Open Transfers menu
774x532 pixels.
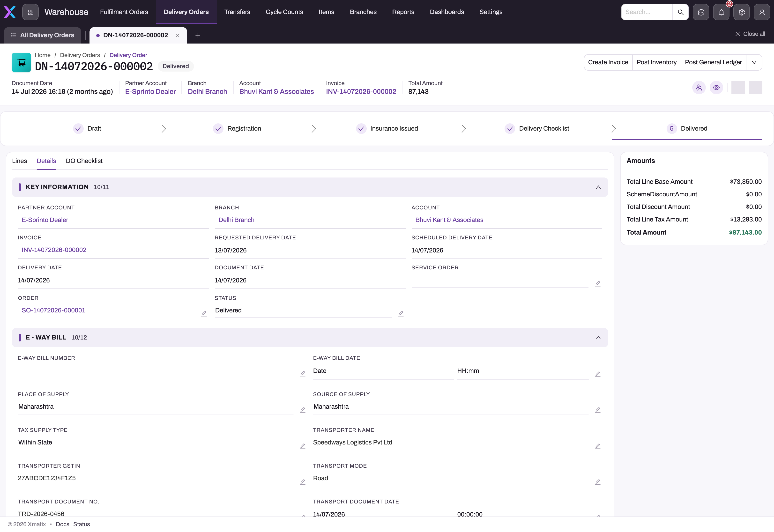237,12
